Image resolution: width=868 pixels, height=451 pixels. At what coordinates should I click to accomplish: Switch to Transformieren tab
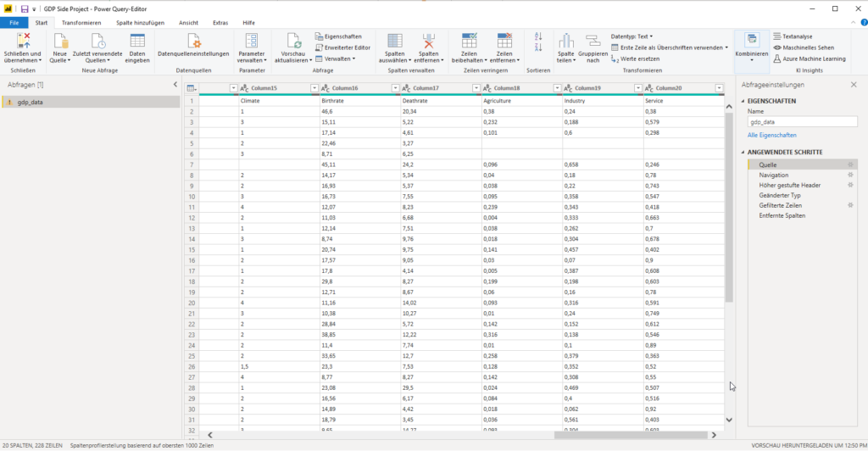tap(81, 23)
